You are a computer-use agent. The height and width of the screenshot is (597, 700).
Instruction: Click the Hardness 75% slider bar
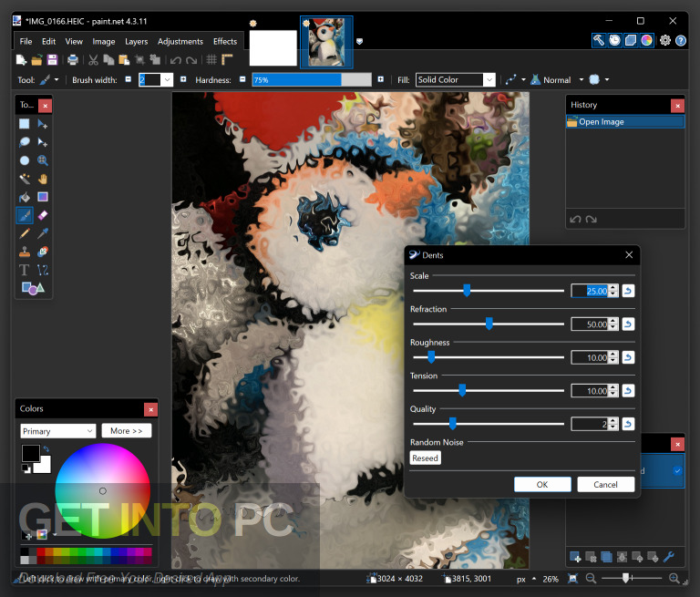coord(312,80)
